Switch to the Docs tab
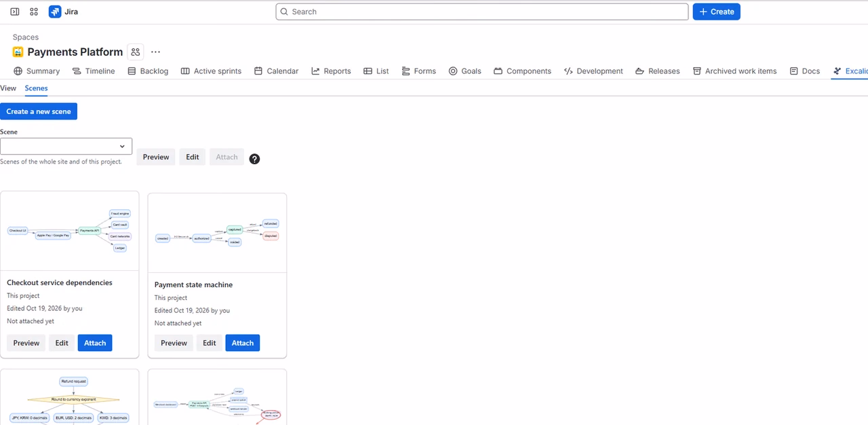868x425 pixels. 805,71
